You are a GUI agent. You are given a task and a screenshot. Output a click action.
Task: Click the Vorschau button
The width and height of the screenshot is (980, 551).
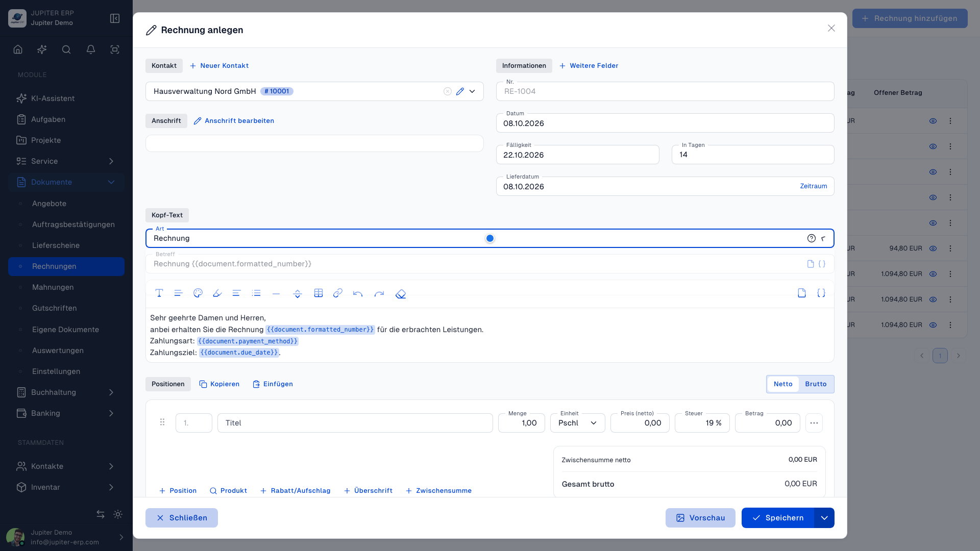[x=700, y=518]
